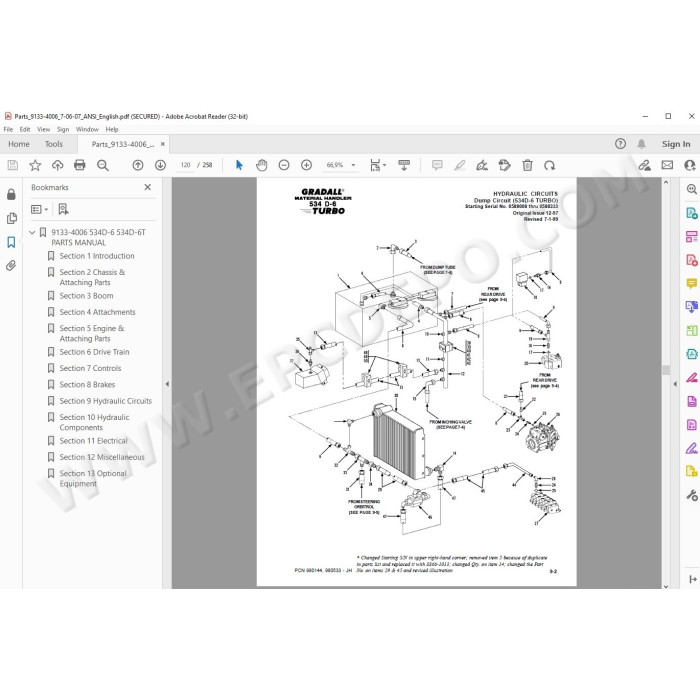
Task: Select the highlight text tool
Action: point(459,165)
